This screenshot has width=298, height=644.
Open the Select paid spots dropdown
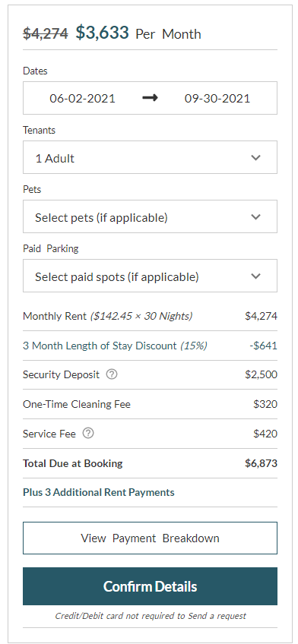[150, 276]
